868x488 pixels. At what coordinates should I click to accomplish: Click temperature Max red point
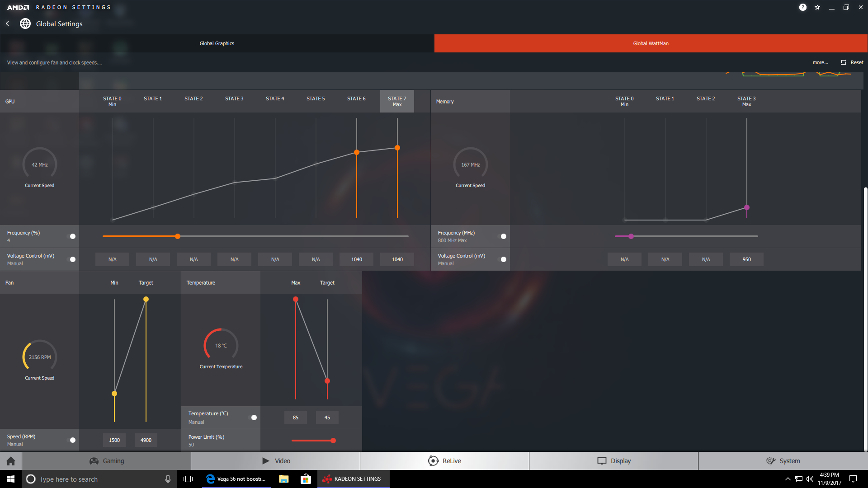(296, 299)
